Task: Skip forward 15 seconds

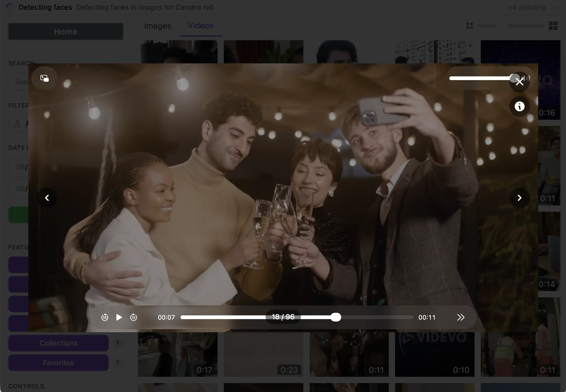Action: (x=133, y=317)
